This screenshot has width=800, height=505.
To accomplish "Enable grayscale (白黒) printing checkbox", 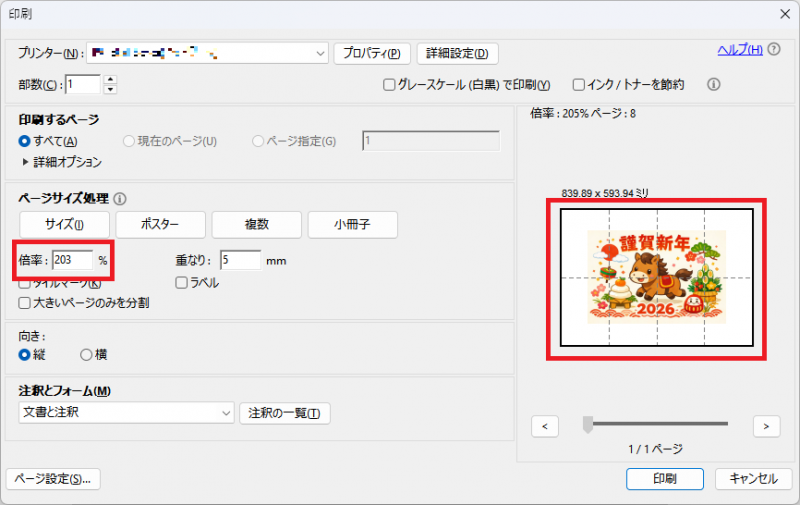I will 389,85.
